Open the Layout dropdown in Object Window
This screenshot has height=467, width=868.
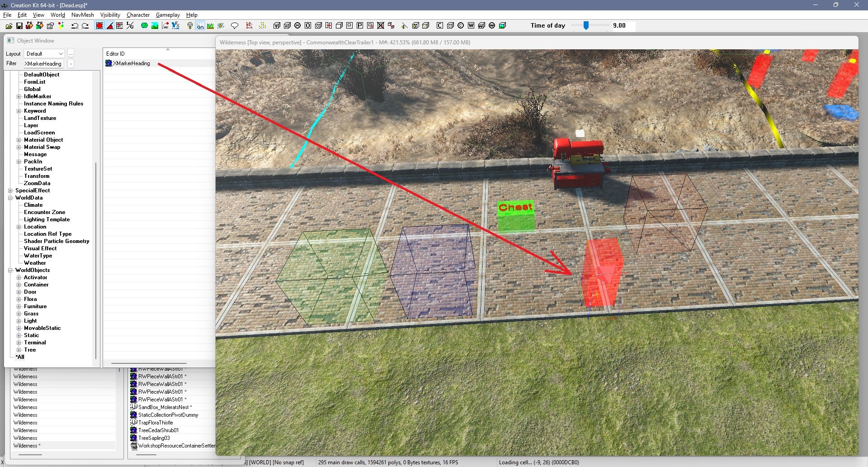44,54
